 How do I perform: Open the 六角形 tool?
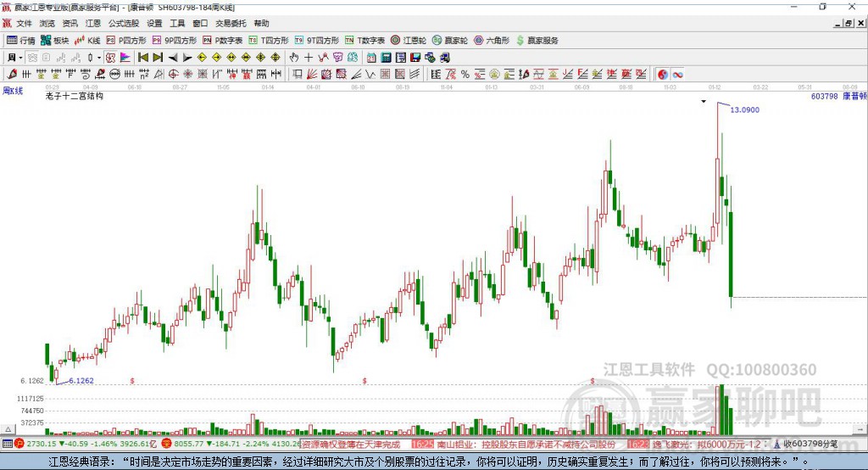(492, 41)
